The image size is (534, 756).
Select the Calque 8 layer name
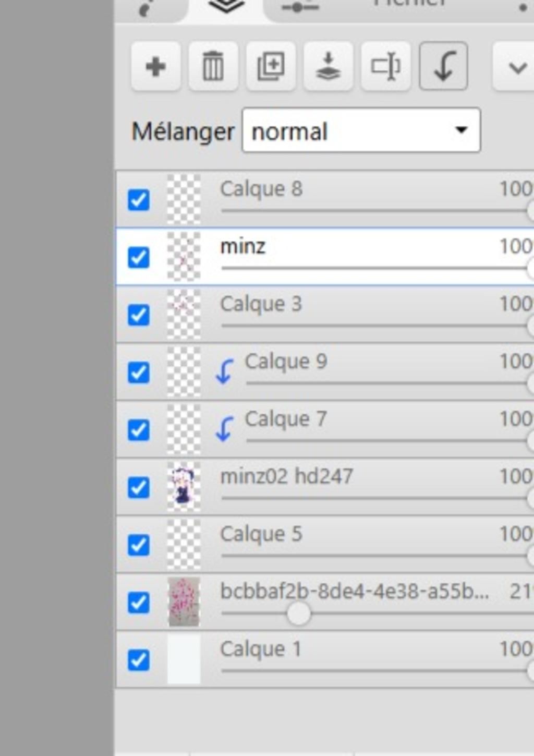coord(261,189)
